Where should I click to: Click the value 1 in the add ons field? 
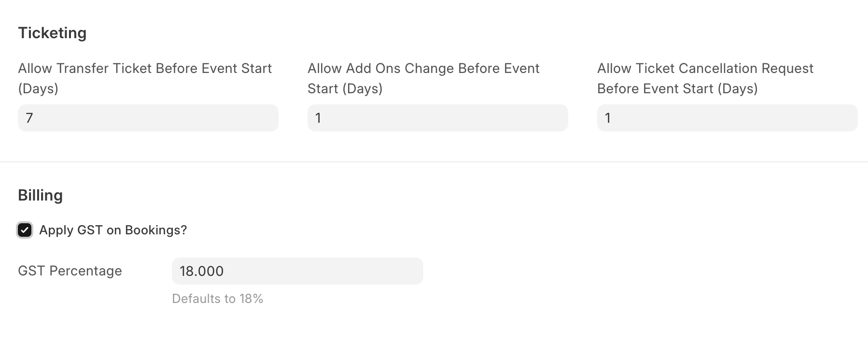318,118
